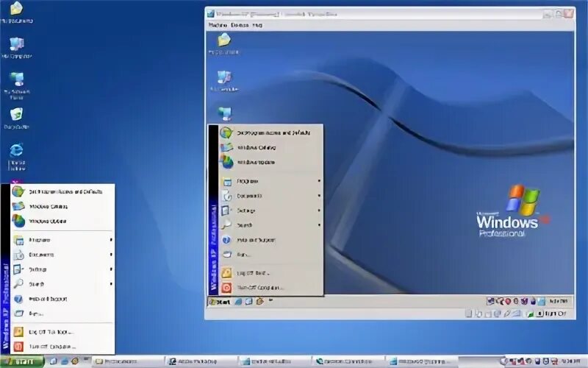588x368 pixels.
Task: Expand Programs submenu arrow in guest Start menu
Action: pos(319,181)
